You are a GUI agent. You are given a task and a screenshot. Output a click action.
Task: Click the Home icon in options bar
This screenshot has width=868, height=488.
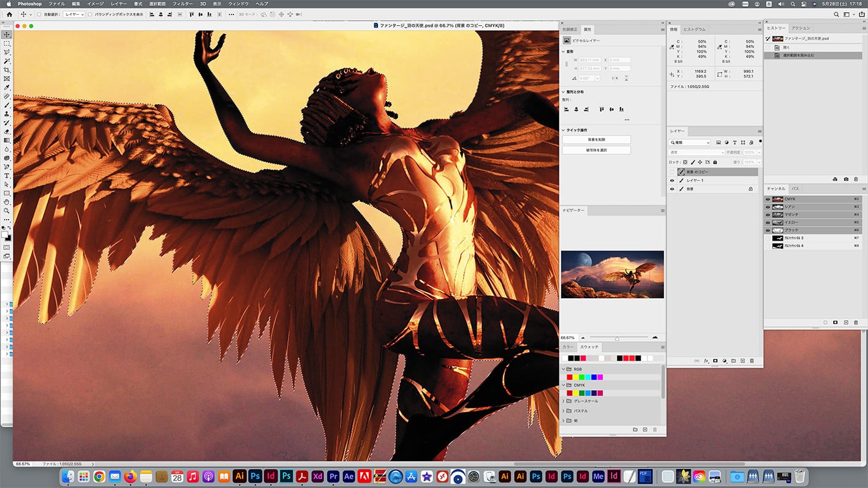[9, 14]
